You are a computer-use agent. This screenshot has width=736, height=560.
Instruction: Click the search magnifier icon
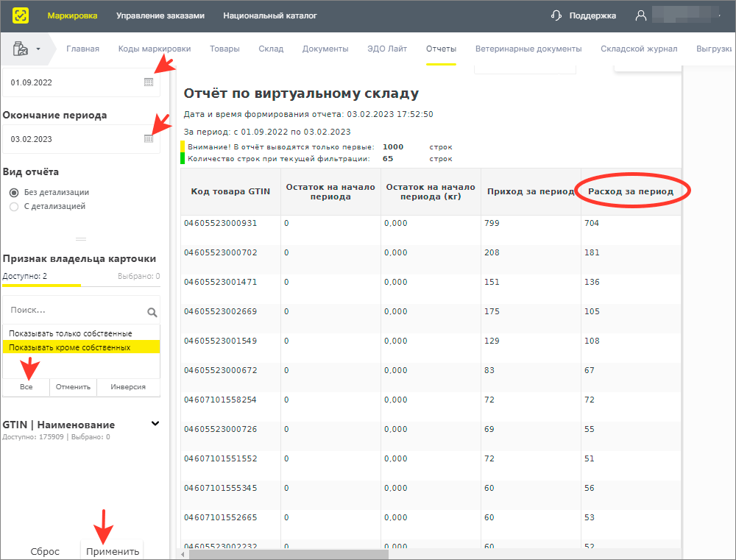(152, 312)
